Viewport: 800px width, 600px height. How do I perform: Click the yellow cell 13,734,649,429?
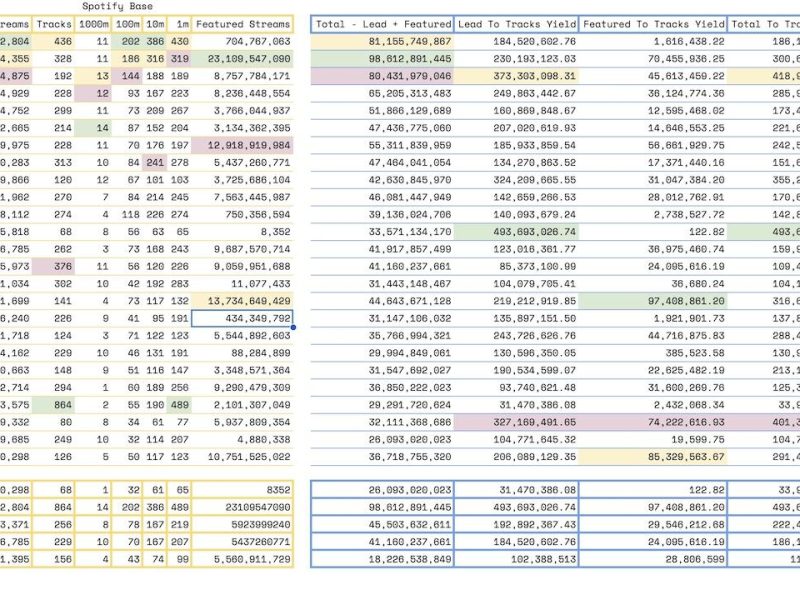pyautogui.click(x=242, y=301)
